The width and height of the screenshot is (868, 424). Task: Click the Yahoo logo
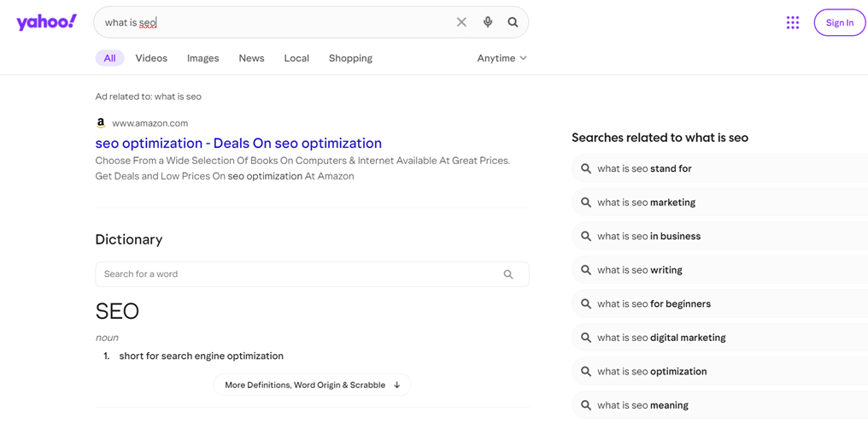pyautogui.click(x=46, y=22)
